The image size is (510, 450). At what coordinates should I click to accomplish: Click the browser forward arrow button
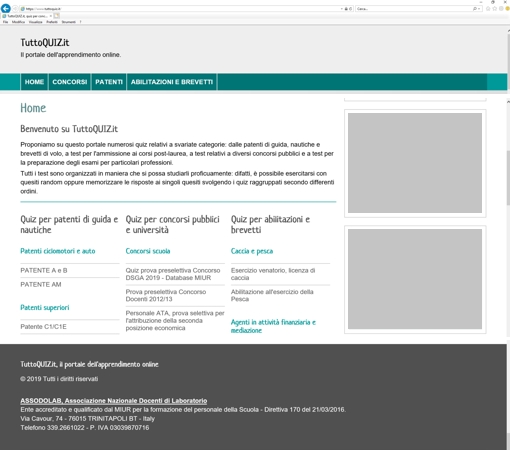15,9
